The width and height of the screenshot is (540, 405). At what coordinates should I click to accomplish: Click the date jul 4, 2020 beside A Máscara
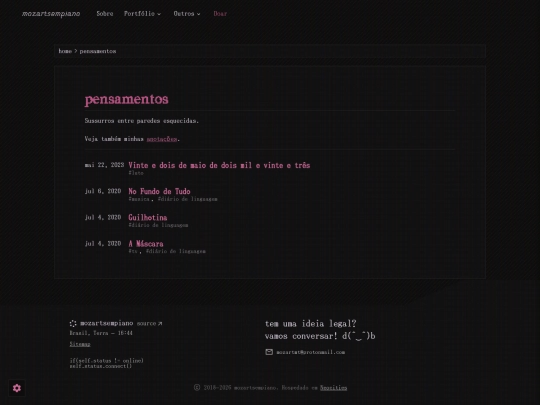[103, 243]
